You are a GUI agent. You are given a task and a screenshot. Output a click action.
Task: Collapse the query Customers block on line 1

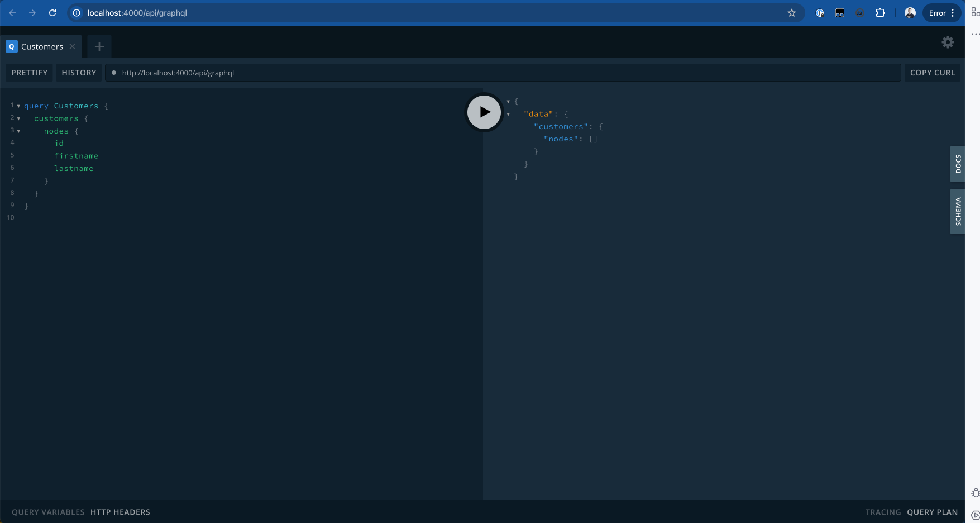point(18,106)
